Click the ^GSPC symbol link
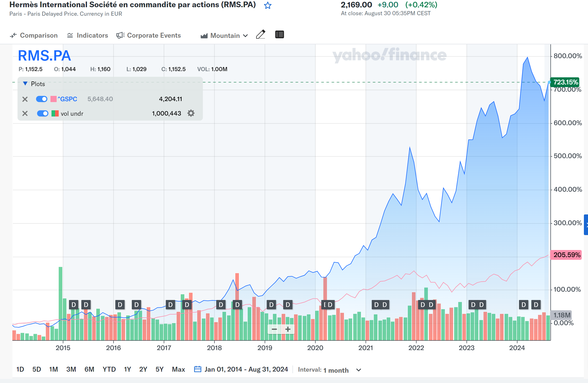The image size is (588, 383). click(67, 99)
